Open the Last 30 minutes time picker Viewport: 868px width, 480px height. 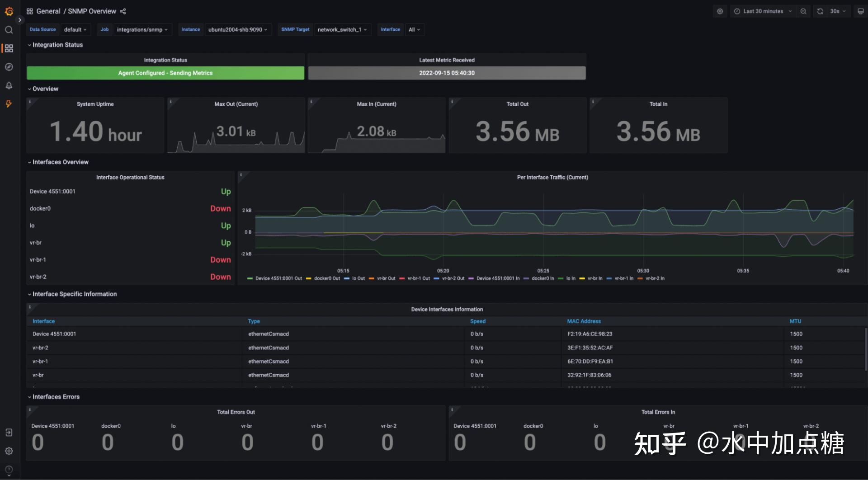tap(762, 11)
